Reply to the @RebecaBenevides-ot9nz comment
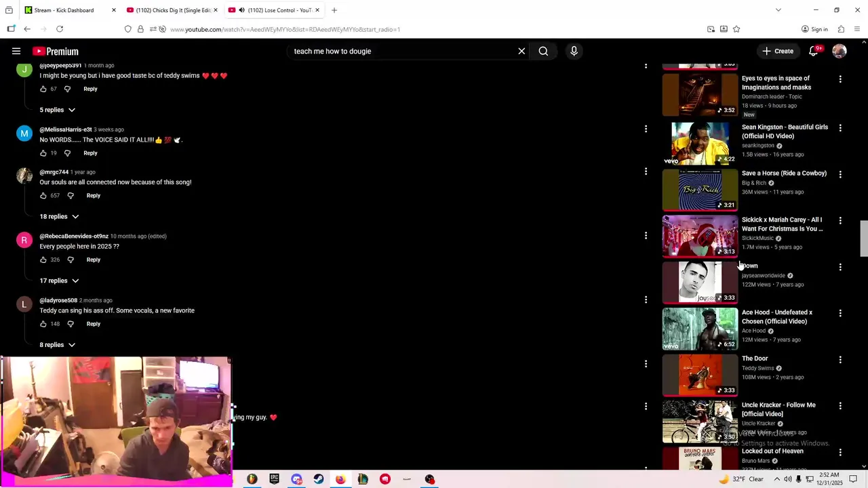 pos(94,260)
